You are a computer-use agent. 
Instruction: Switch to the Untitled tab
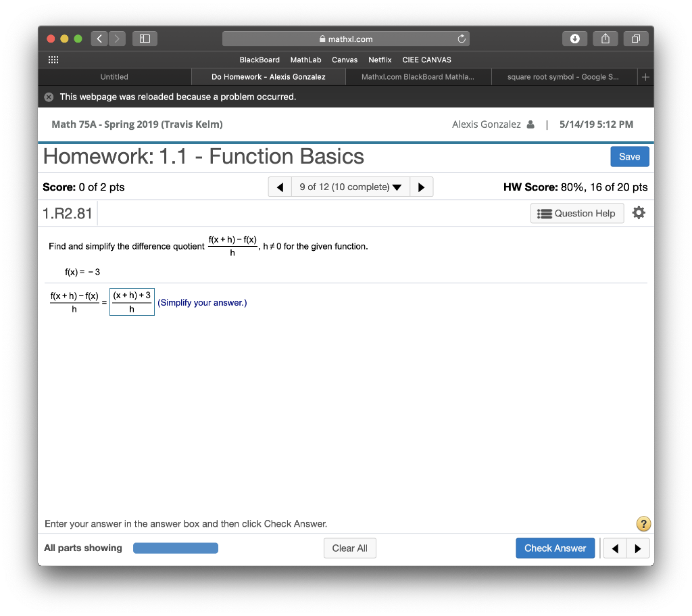(x=114, y=76)
